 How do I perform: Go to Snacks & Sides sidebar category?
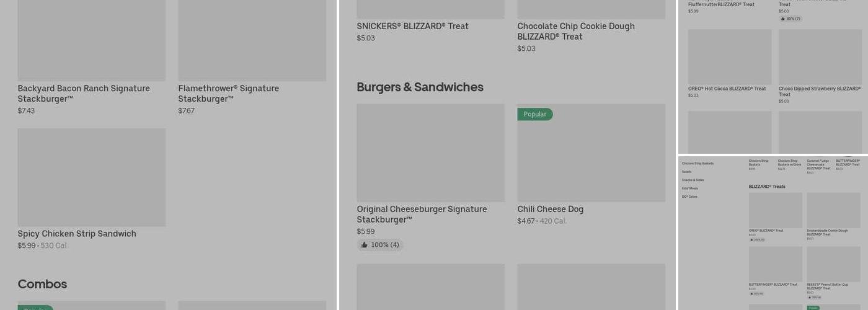tap(693, 180)
